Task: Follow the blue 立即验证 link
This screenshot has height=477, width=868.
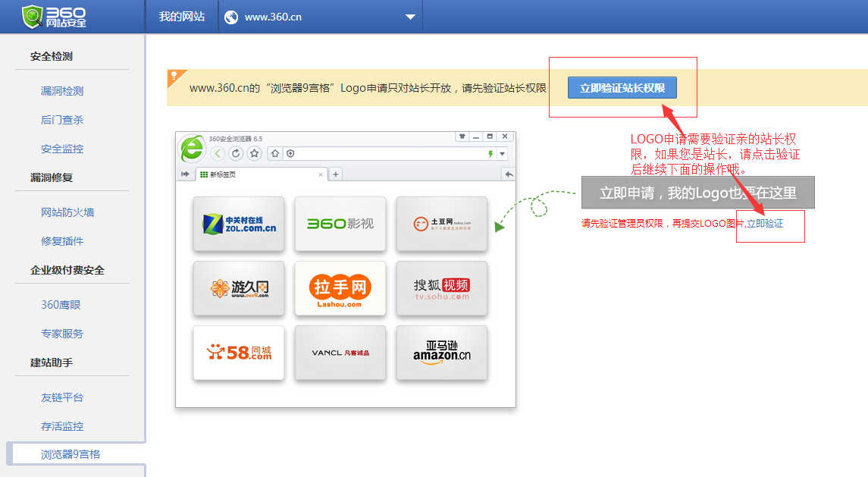Action: pyautogui.click(x=765, y=223)
